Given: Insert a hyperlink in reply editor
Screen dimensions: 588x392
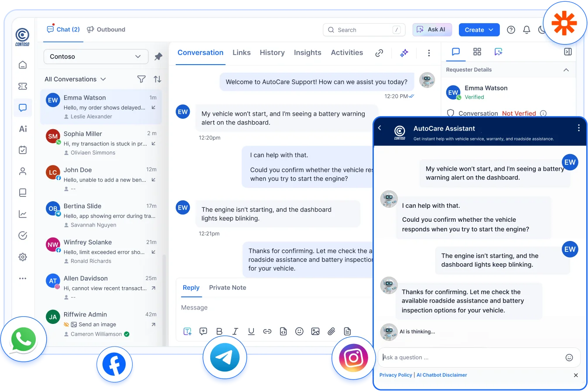Looking at the screenshot, I should pyautogui.click(x=267, y=331).
